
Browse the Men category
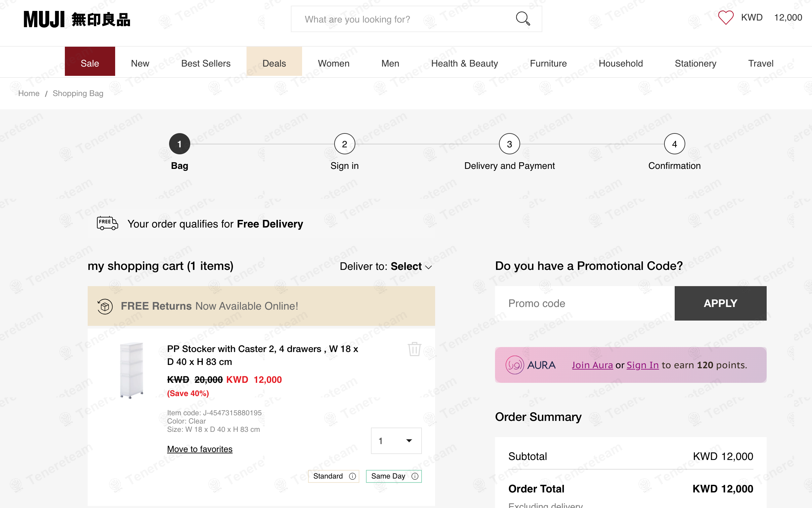(390, 63)
